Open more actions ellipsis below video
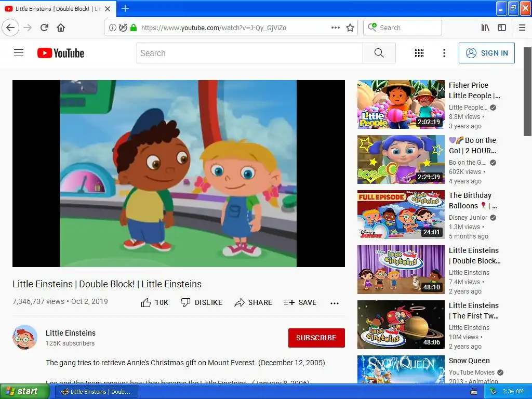Image resolution: width=532 pixels, height=399 pixels. (334, 303)
